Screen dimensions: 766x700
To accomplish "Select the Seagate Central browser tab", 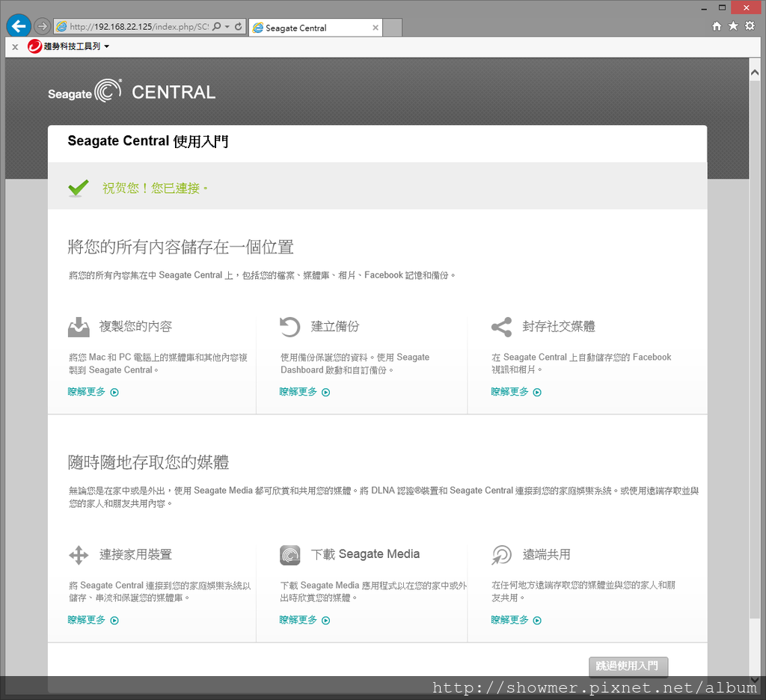I will (315, 28).
